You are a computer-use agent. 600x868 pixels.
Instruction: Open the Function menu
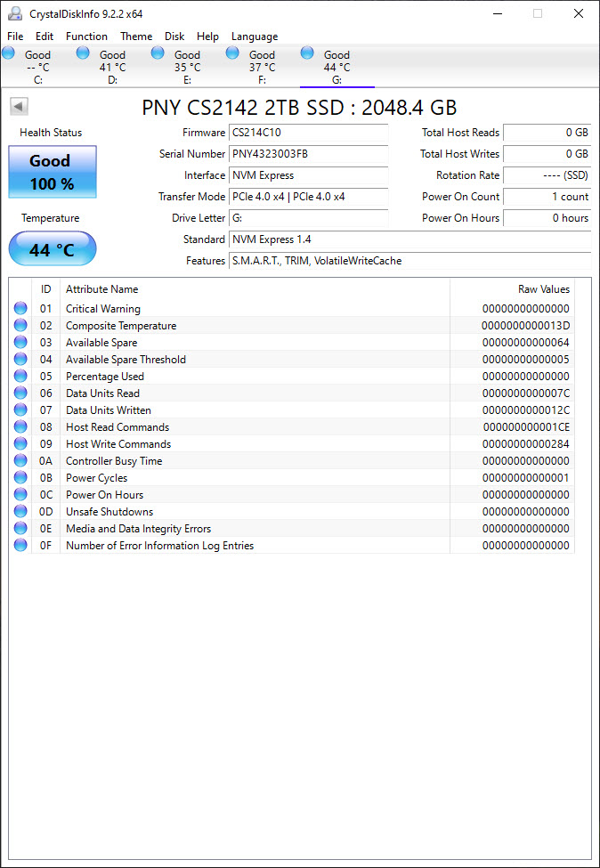coord(87,37)
